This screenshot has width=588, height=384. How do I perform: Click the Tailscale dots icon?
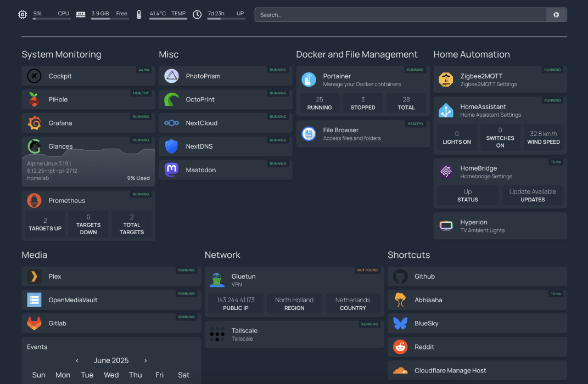point(217,334)
